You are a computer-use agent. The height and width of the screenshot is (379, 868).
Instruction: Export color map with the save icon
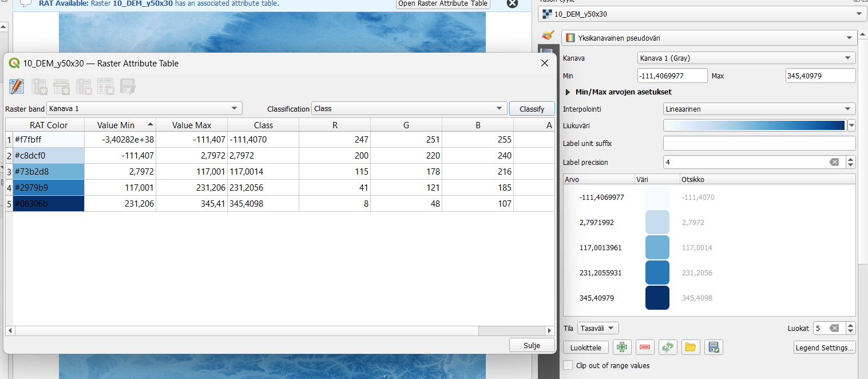pyautogui.click(x=714, y=347)
